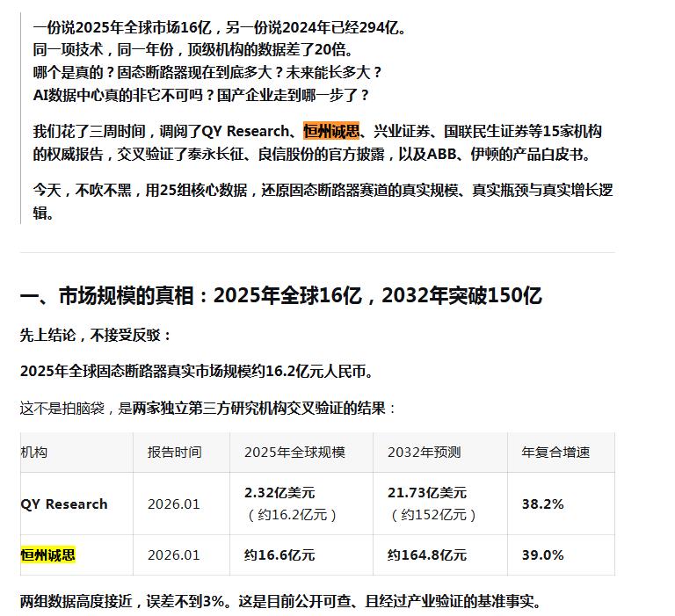Image resolution: width=675 pixels, height=616 pixels.
Task: Select the 报告时间 column header
Action: tap(174, 452)
